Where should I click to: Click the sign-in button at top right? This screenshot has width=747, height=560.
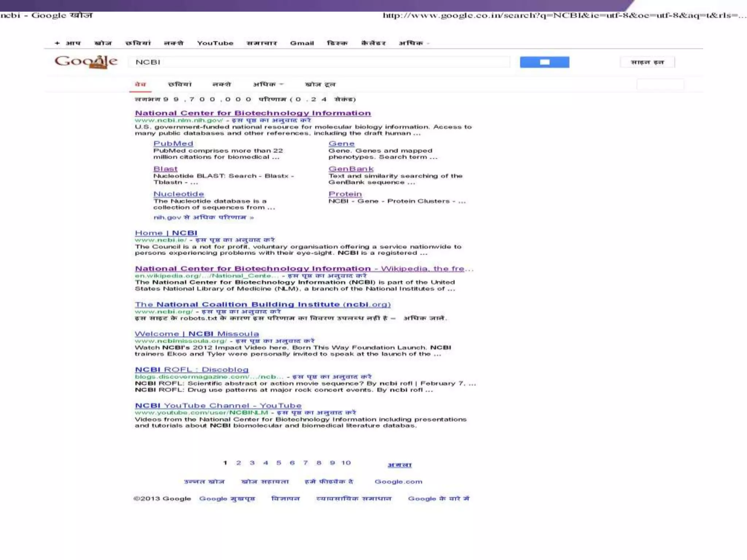pos(647,62)
